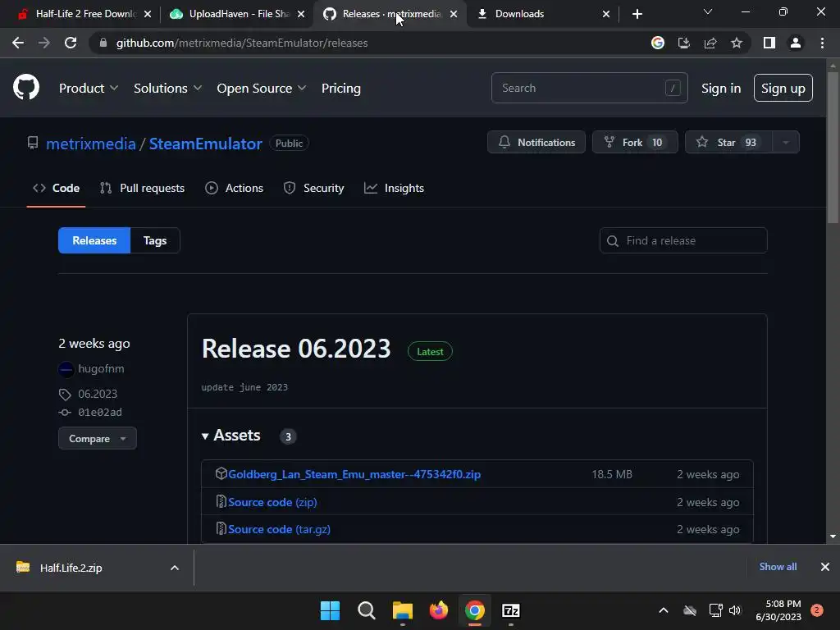Open the Pricing page

[x=340, y=88]
